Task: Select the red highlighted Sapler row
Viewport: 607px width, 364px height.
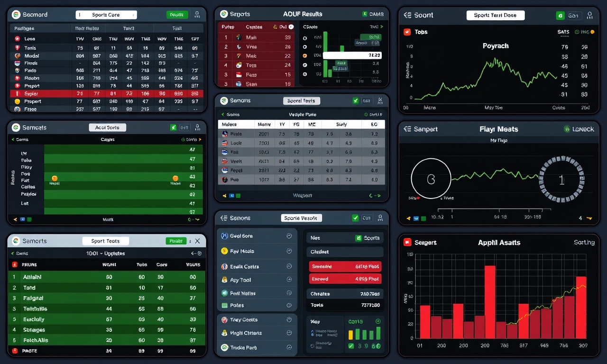Action: [x=106, y=94]
